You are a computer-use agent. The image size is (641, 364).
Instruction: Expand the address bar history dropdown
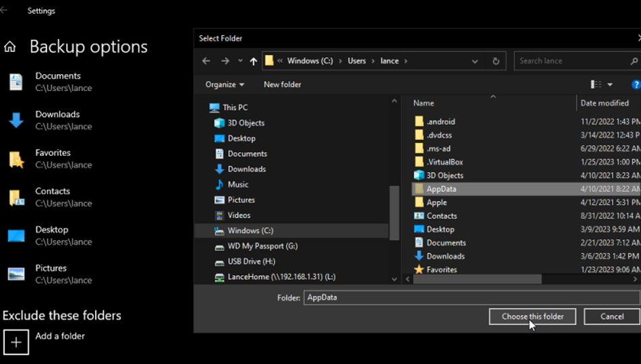point(475,61)
